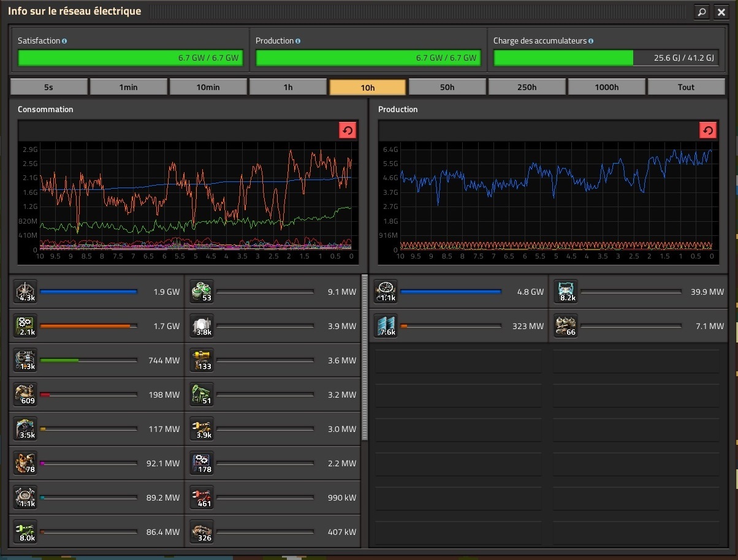Select the assembling machine icon using 1.7 GW
The width and height of the screenshot is (738, 560).
tap(26, 327)
